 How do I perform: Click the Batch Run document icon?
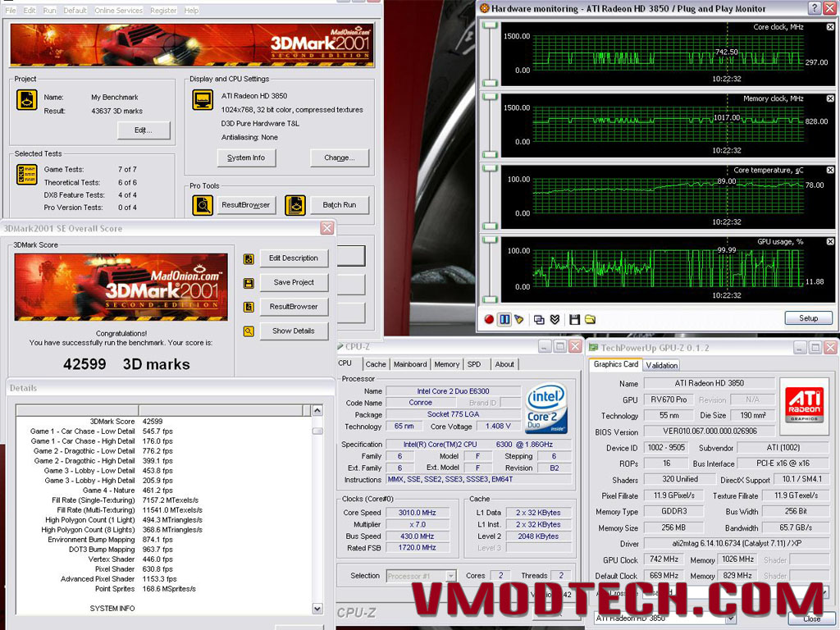(x=294, y=205)
